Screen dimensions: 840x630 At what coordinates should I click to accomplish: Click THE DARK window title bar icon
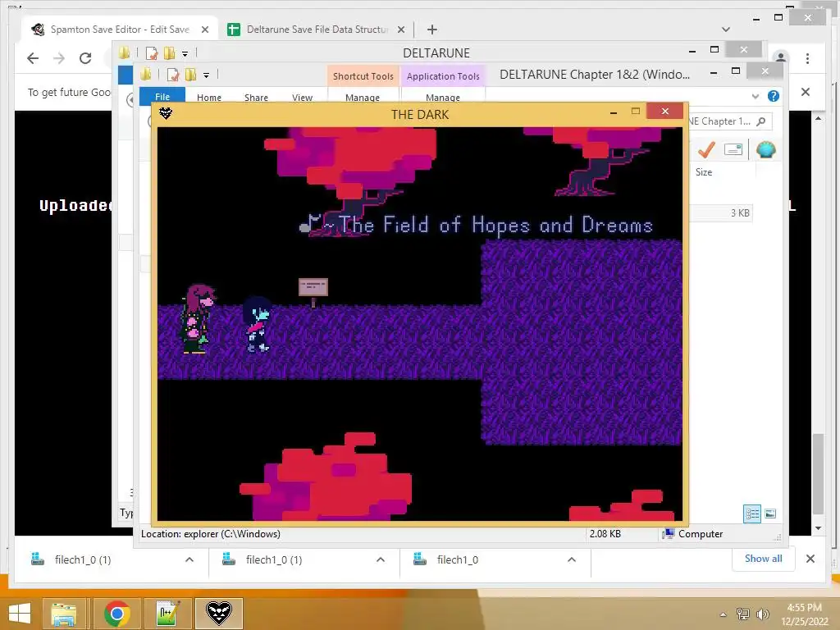pos(166,113)
